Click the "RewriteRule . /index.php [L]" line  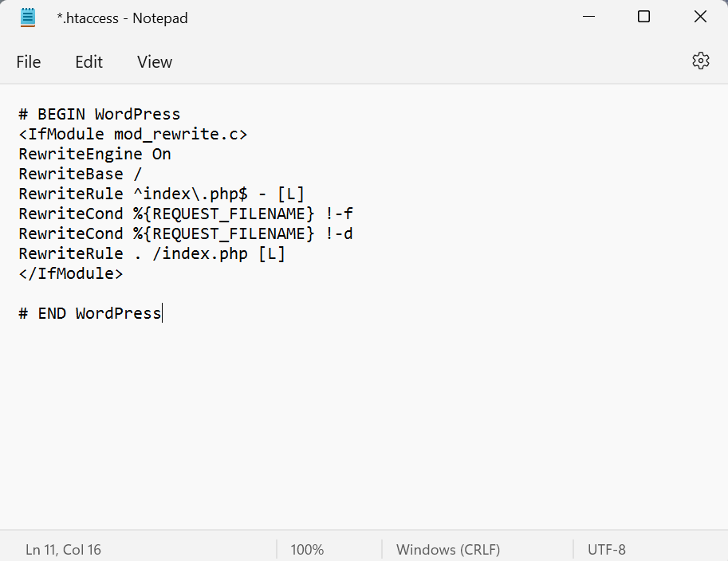pyautogui.click(x=152, y=253)
